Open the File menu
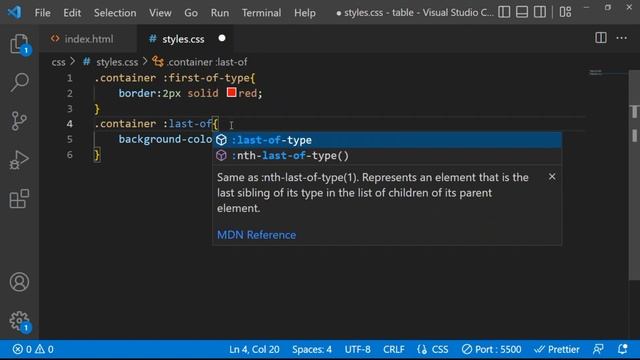The width and height of the screenshot is (640, 360). point(42,13)
